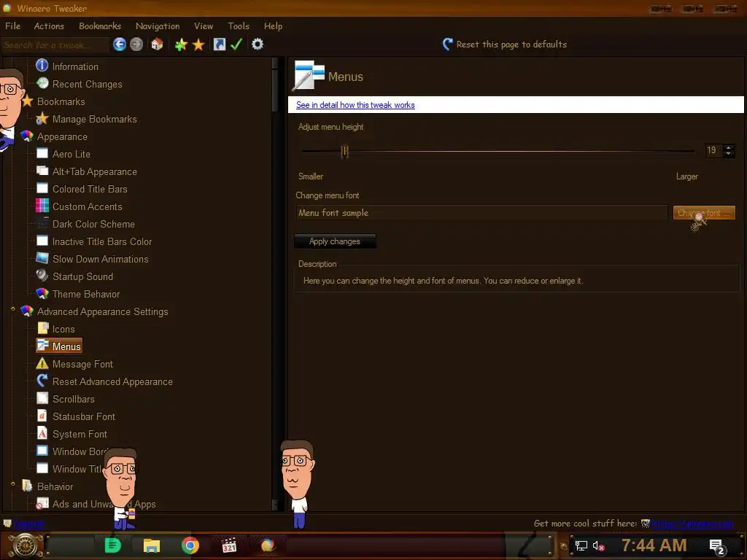The image size is (747, 560).
Task: Open the green notes app on taskbar
Action: (113, 545)
